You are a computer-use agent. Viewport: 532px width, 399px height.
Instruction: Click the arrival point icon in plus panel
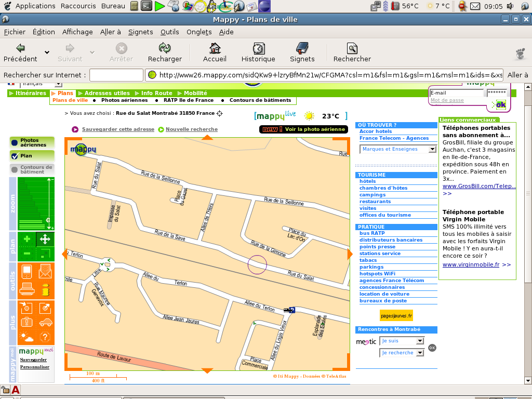click(x=45, y=308)
